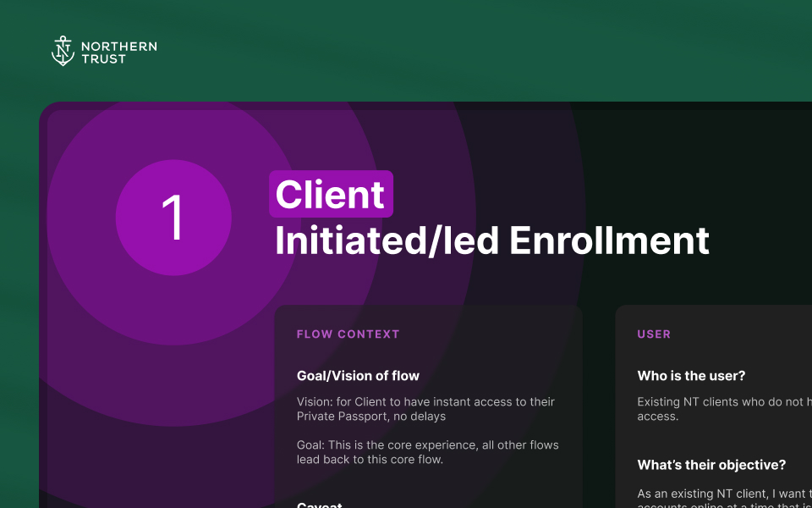Click the partially visible Caveat heading
The width and height of the screenshot is (812, 508).
(320, 505)
